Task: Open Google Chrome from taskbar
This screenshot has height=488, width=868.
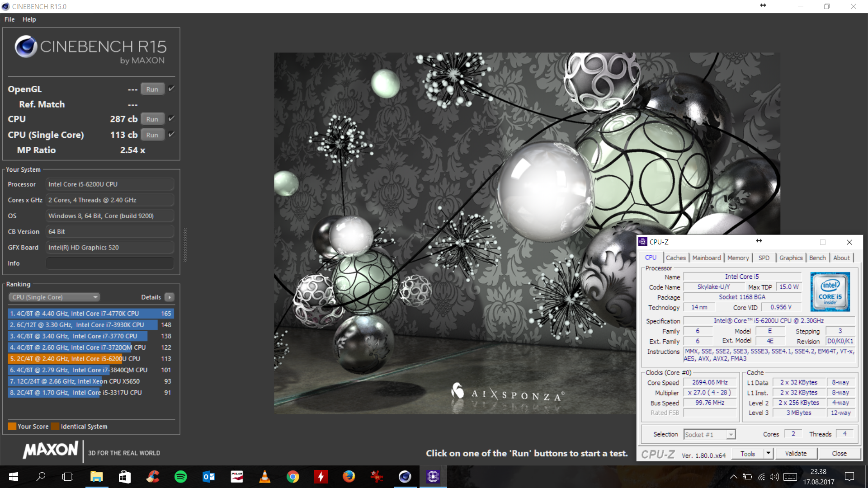Action: click(x=292, y=476)
